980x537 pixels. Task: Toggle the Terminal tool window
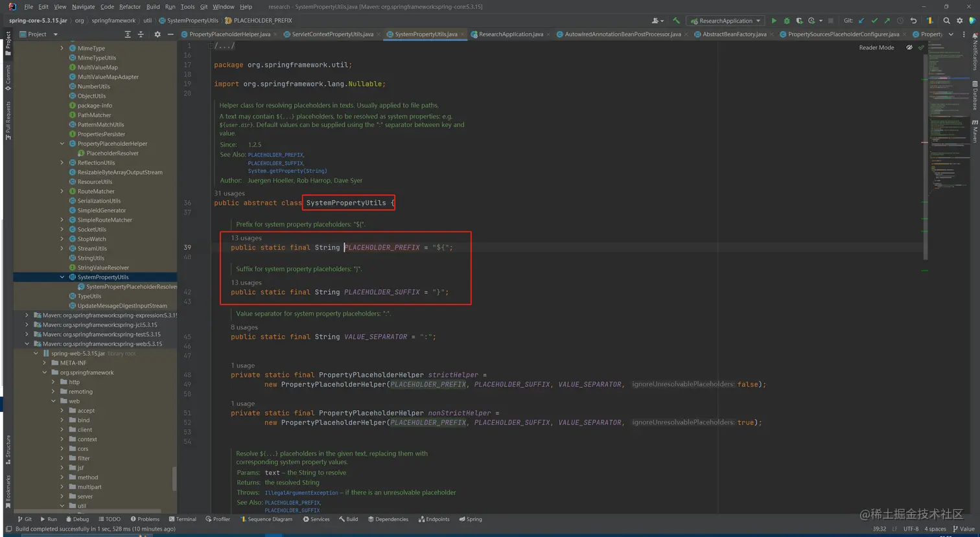(x=181, y=519)
